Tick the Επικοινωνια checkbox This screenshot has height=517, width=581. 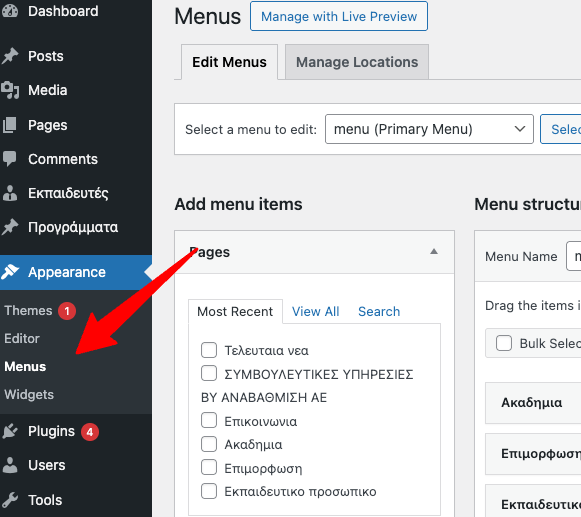209,421
